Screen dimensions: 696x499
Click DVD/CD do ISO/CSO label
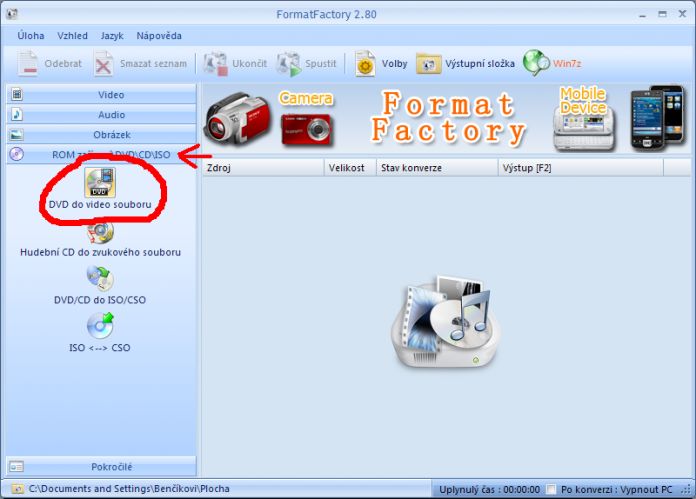[x=100, y=300]
